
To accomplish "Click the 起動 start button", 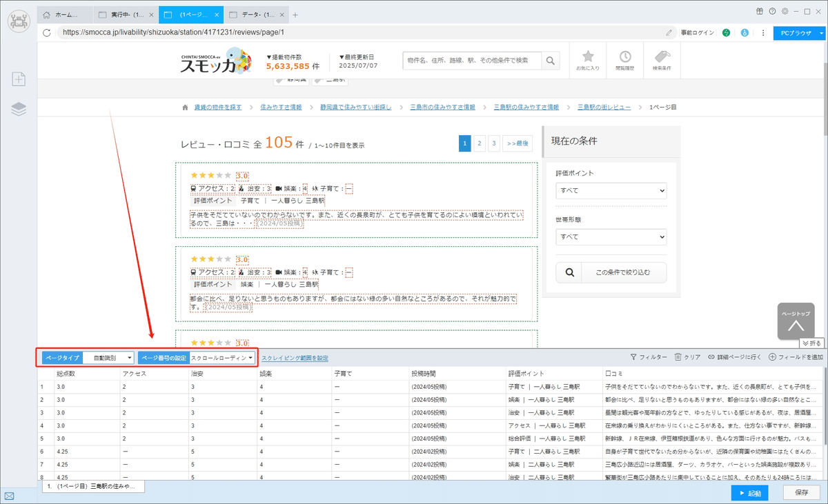I will tap(749, 493).
